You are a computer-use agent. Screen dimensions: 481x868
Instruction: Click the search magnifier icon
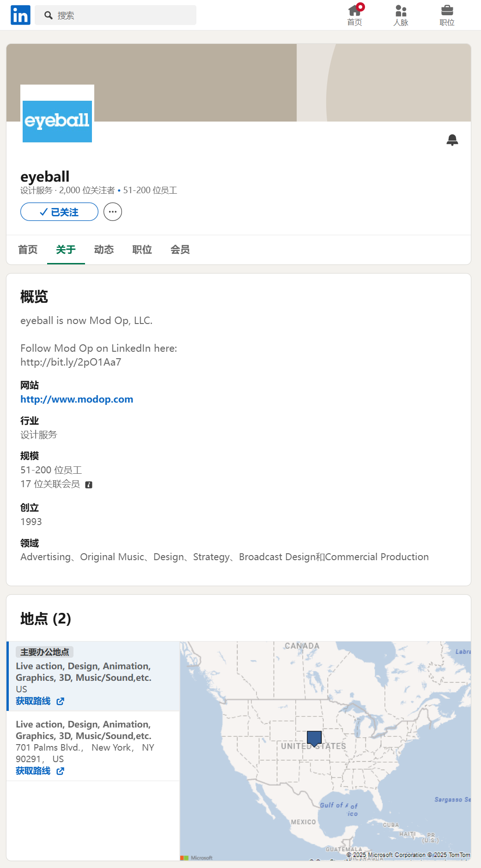tap(49, 15)
